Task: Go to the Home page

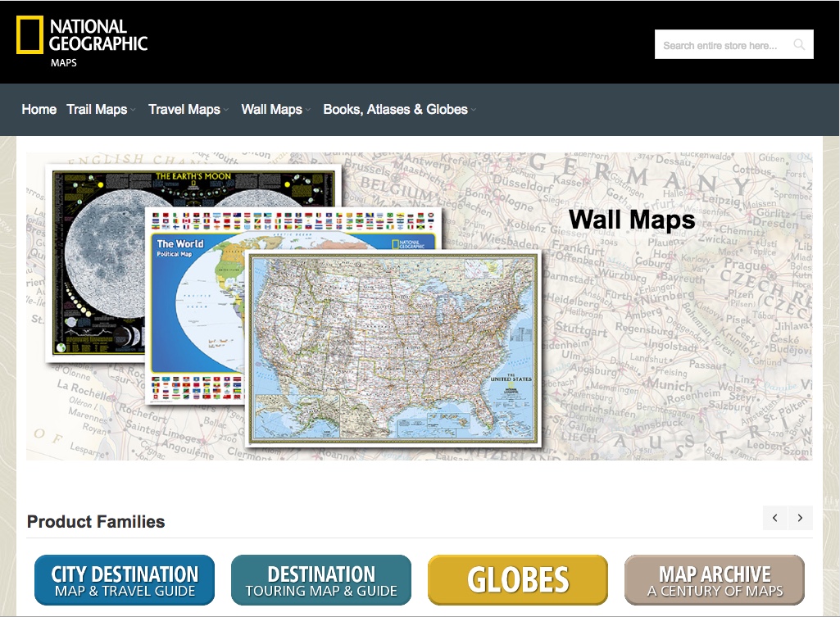Action: pyautogui.click(x=39, y=109)
